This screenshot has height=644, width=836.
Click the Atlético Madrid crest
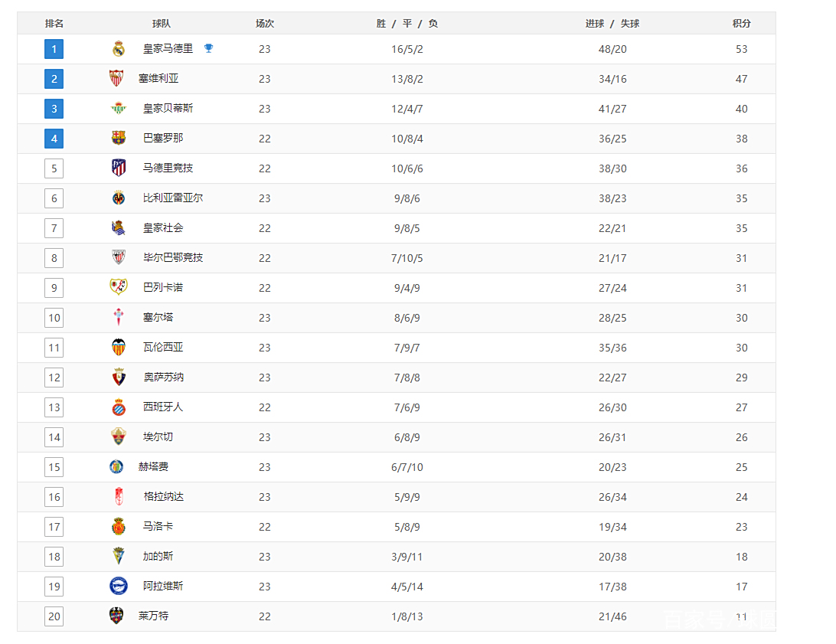click(x=119, y=168)
